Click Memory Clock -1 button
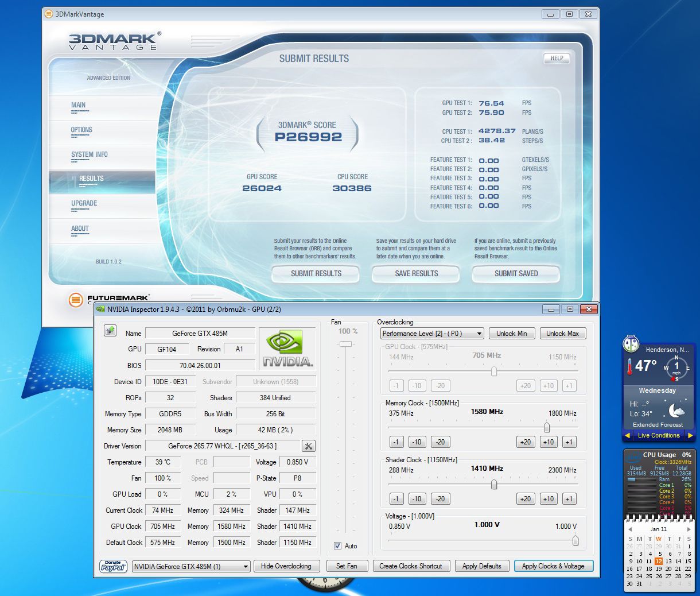The height and width of the screenshot is (596, 700). click(x=396, y=442)
